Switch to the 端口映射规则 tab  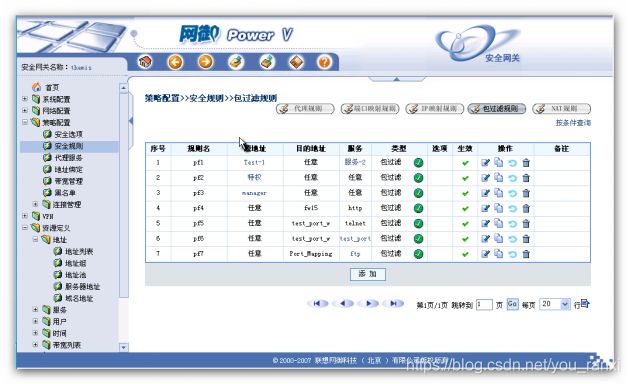[x=370, y=108]
